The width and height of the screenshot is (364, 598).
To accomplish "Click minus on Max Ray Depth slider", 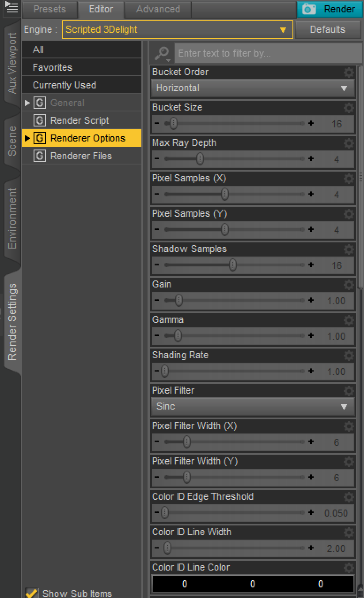I will tap(157, 159).
